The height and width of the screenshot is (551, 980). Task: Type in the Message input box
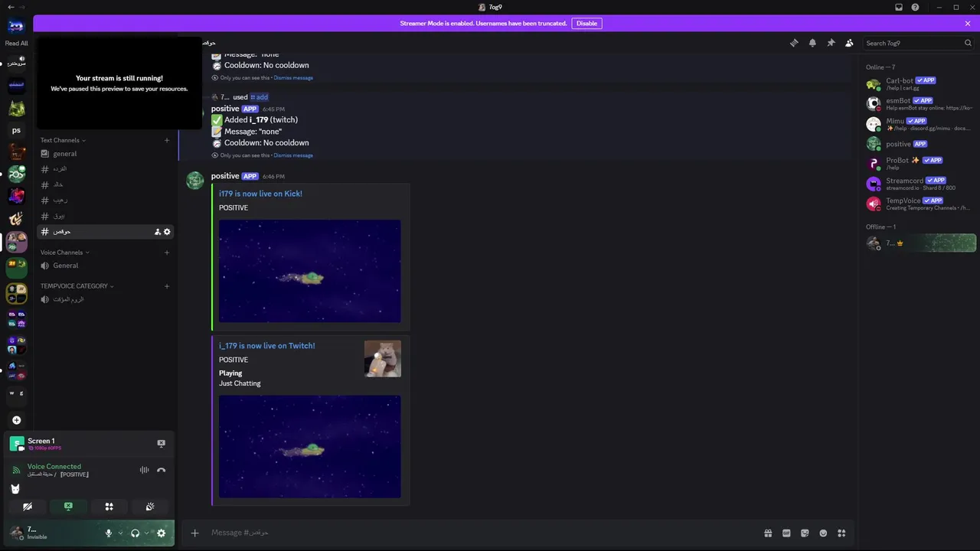pyautogui.click(x=482, y=533)
